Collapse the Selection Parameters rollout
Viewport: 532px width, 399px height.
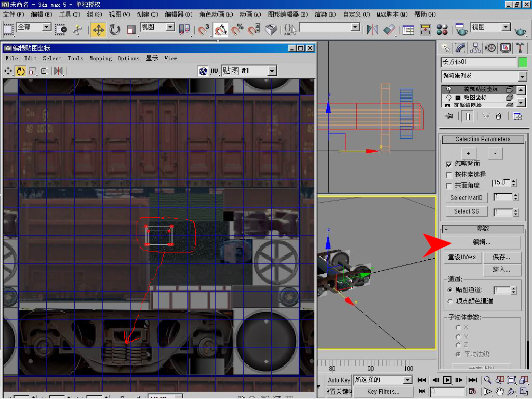(483, 139)
